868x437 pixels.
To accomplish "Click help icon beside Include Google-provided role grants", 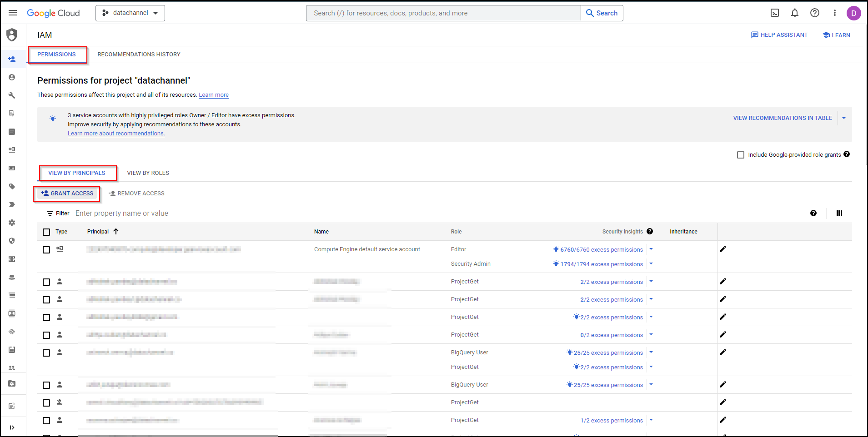I will coord(847,154).
